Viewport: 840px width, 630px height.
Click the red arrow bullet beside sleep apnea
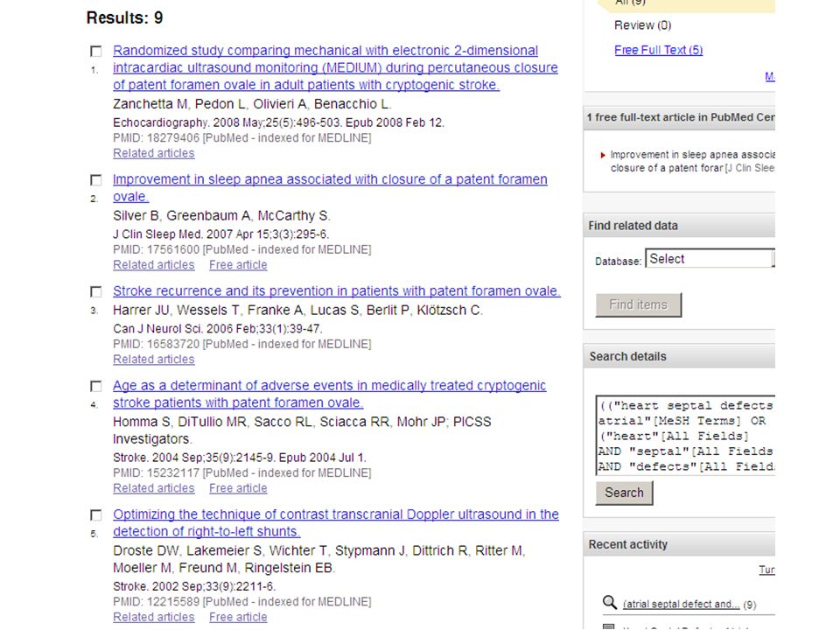tap(603, 156)
